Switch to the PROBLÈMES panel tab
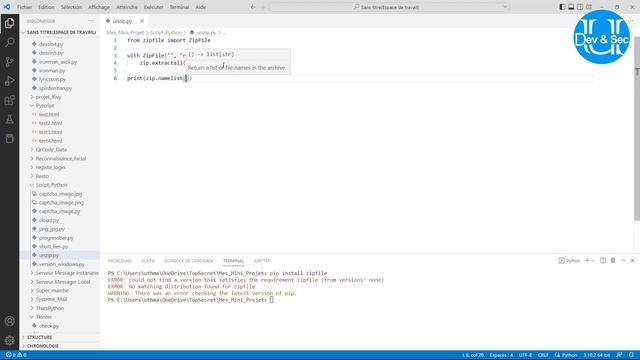This screenshot has width=640, height=360. [120, 261]
